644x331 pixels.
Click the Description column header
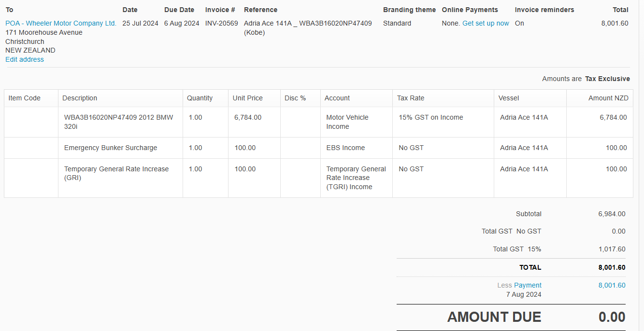coord(120,98)
